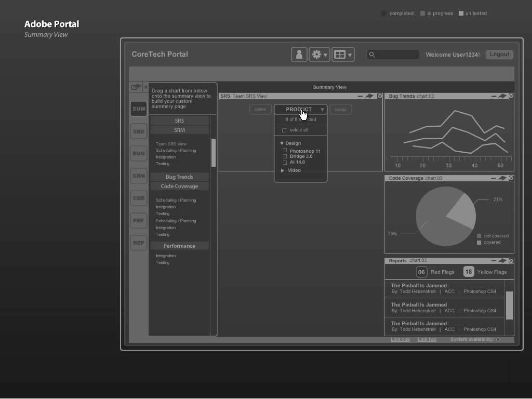This screenshot has height=399, width=532.
Task: Expand the Video group
Action: (x=282, y=170)
